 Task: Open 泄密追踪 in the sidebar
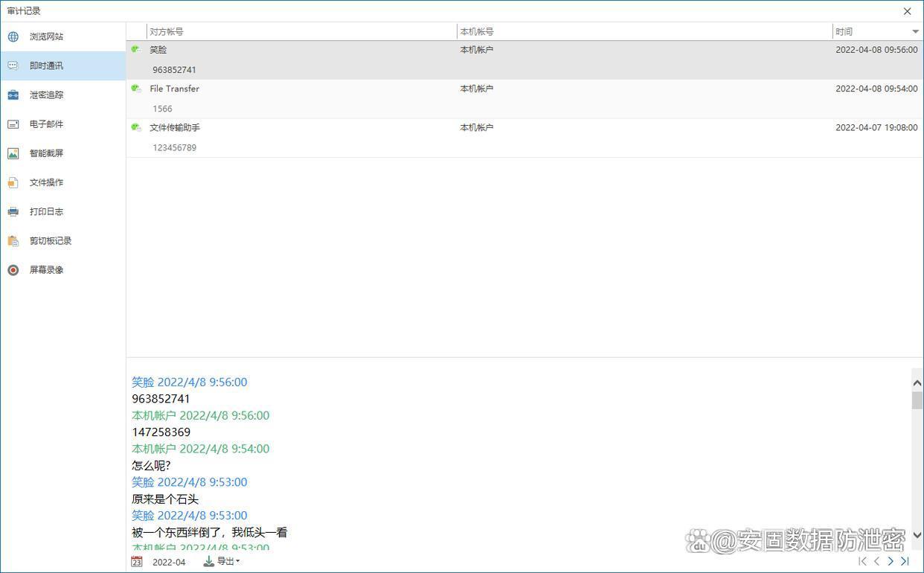63,95
